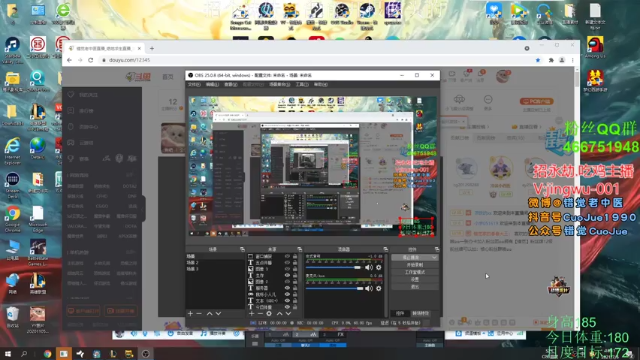Toggle the lock on the 图像 2 source

pyautogui.click(x=295, y=282)
